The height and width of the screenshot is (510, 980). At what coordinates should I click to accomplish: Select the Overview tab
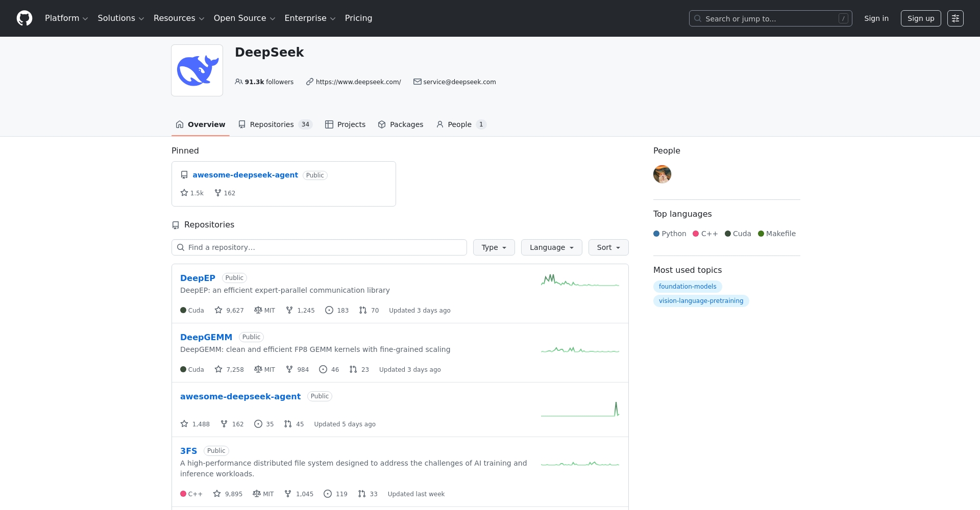click(x=200, y=124)
